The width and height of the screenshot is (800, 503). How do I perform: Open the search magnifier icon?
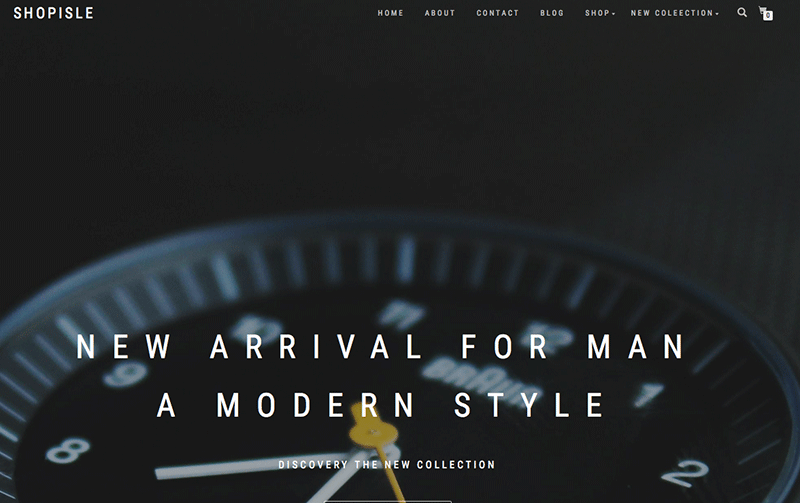[742, 12]
